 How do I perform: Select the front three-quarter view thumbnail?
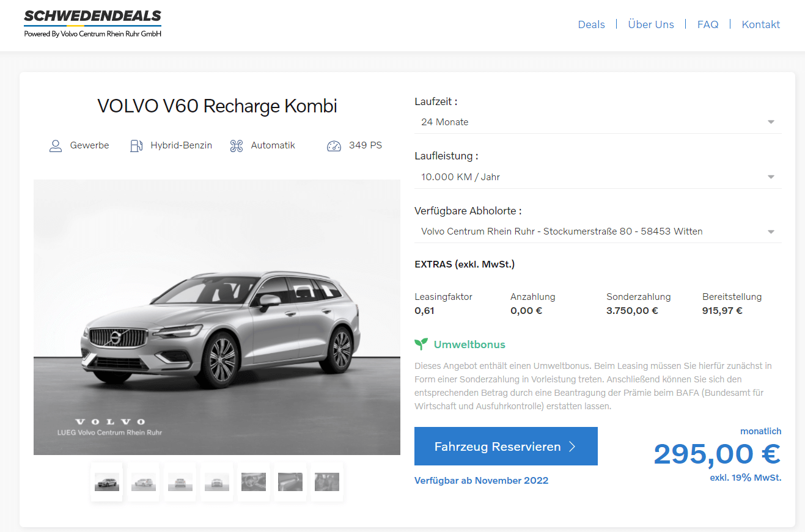click(107, 483)
